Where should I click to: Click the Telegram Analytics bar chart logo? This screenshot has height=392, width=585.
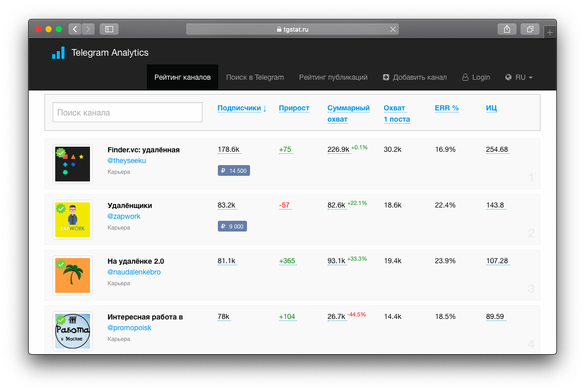point(58,53)
